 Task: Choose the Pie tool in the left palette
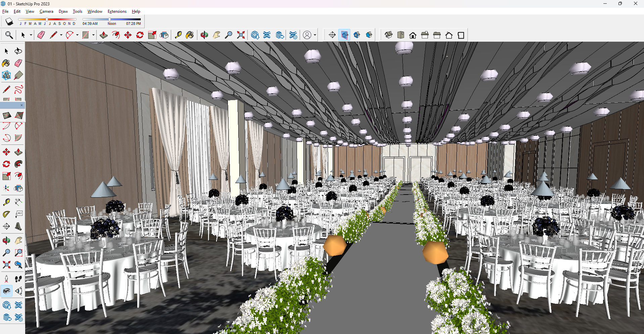(18, 138)
